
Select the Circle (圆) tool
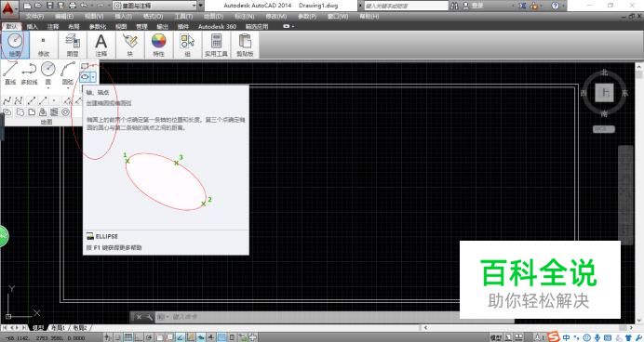[x=48, y=70]
